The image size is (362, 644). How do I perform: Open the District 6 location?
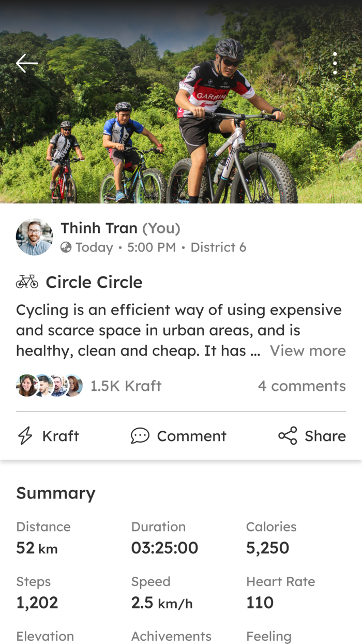pos(218,247)
